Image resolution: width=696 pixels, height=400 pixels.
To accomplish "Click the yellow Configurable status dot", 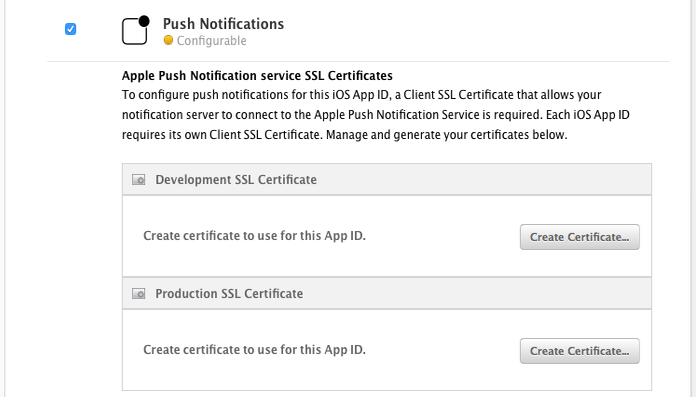I will click(x=168, y=41).
